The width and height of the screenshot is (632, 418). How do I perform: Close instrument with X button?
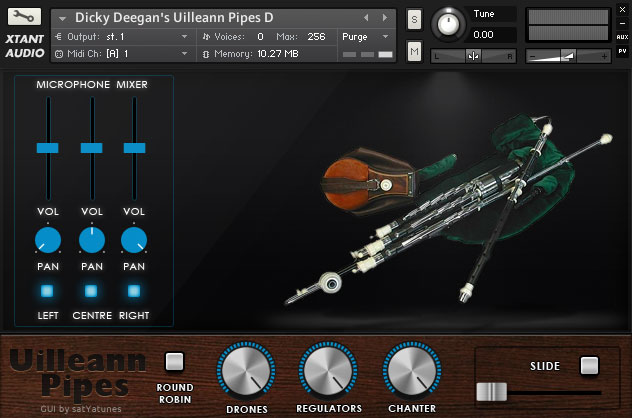[622, 10]
